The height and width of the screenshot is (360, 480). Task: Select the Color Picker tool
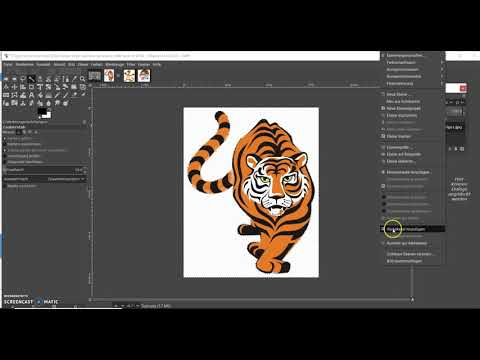[74, 79]
